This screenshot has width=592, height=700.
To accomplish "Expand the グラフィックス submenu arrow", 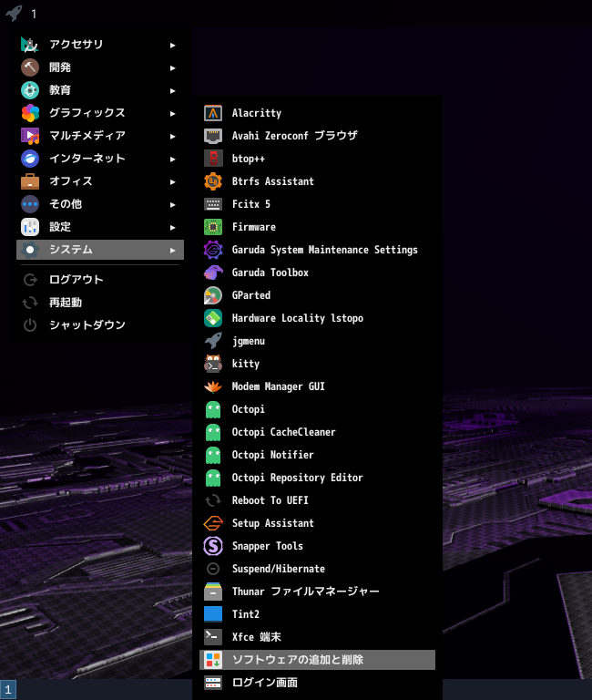I will click(173, 113).
